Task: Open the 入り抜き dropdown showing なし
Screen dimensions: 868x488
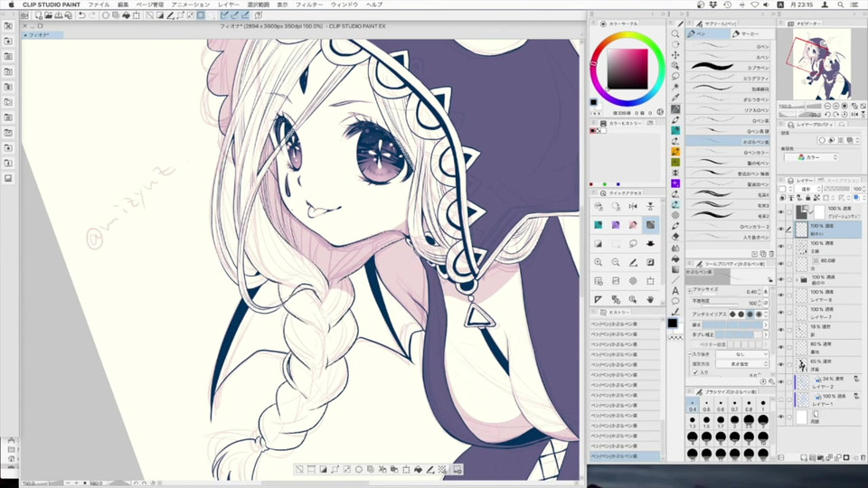Action: [741, 354]
